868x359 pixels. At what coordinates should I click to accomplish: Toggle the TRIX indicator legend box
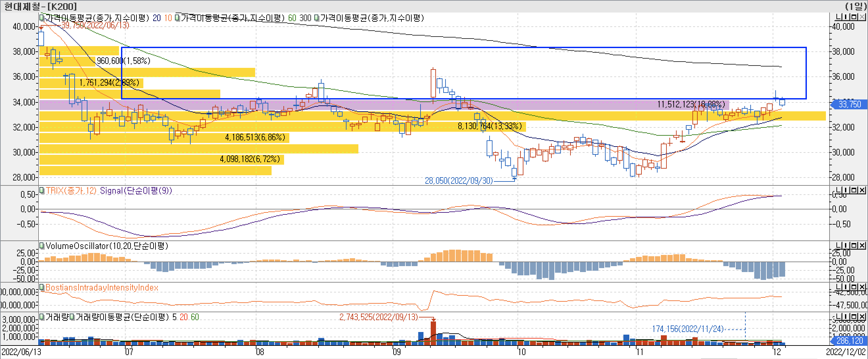point(42,190)
